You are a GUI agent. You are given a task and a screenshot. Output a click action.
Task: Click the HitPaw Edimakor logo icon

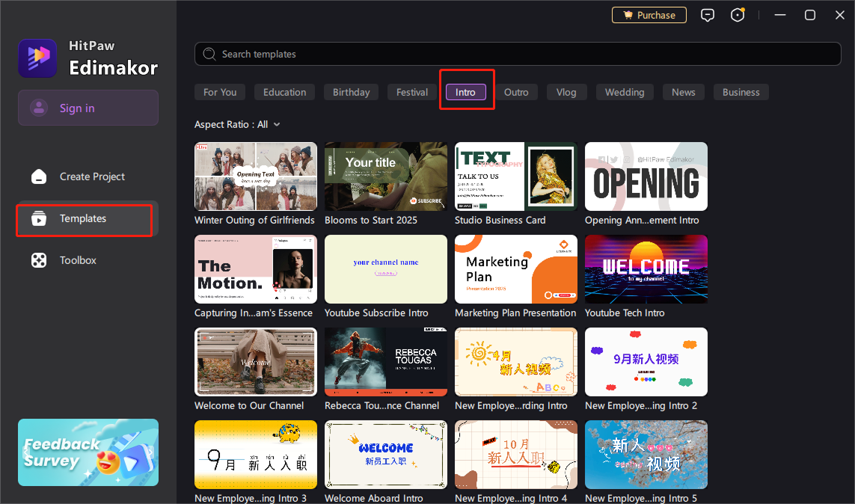pos(37,58)
